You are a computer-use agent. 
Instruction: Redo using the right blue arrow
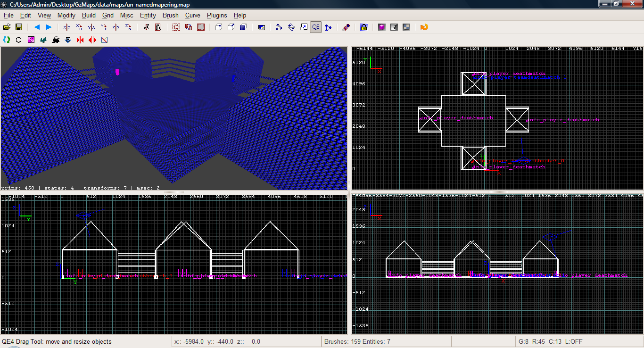pyautogui.click(x=49, y=27)
